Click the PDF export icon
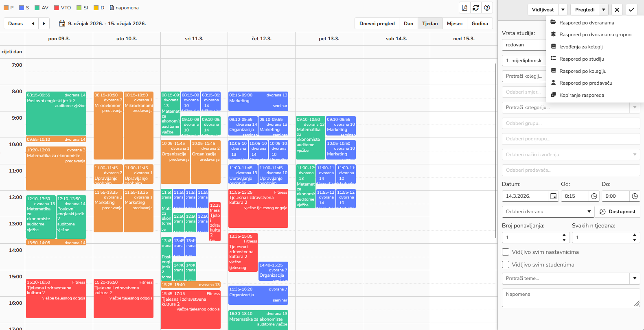 pos(464,8)
